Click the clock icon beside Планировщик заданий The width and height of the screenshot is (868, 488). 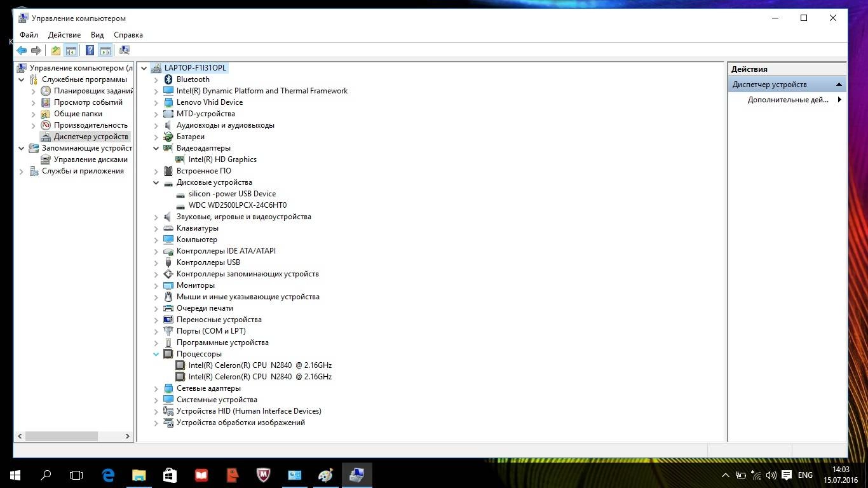point(46,91)
